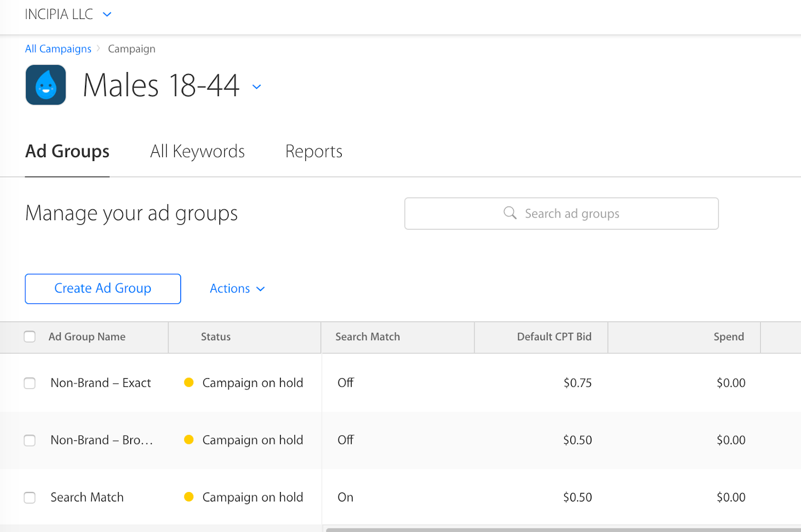This screenshot has height=532, width=801.
Task: Tick the Non-Brand – Bro… row checkbox
Action: click(x=30, y=440)
